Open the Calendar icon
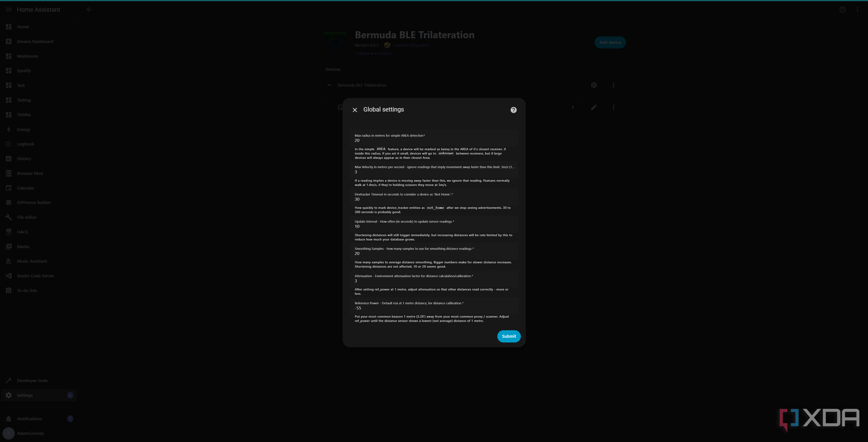 tap(9, 188)
